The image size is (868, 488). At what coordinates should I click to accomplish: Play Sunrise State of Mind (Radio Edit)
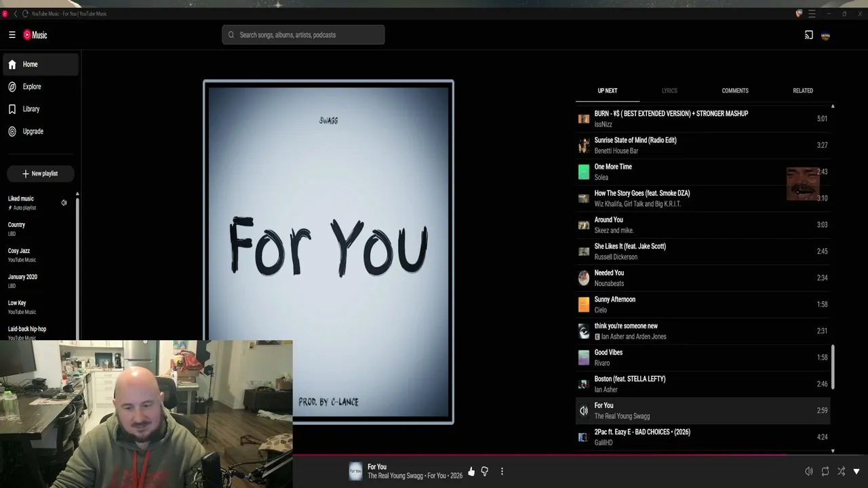pos(703,145)
